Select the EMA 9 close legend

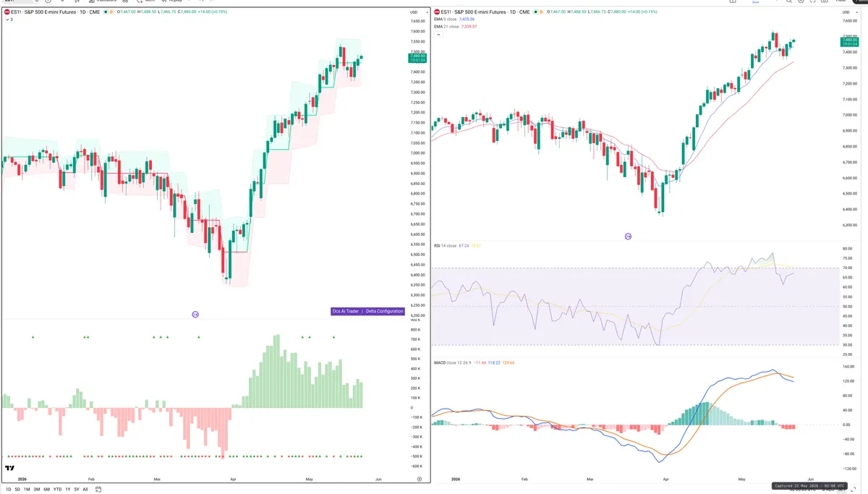(x=445, y=20)
